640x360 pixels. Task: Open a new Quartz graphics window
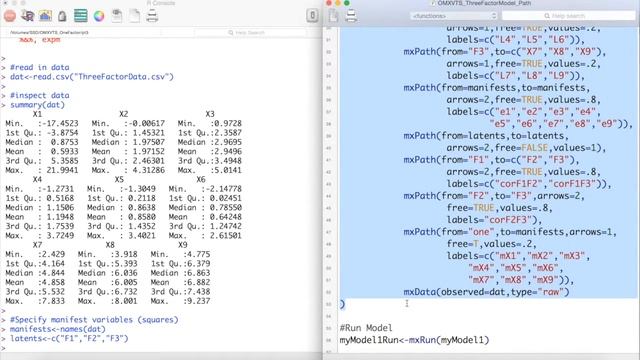[x=45, y=16]
